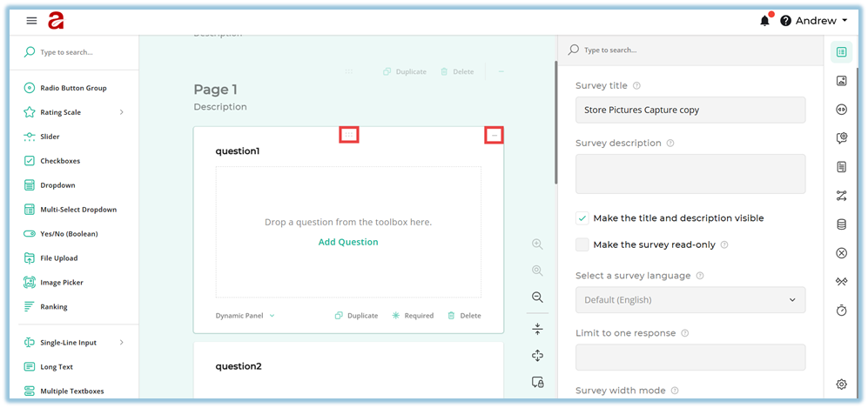Open the survey language dropdown
Viewport: 868px width, 408px height.
point(690,300)
